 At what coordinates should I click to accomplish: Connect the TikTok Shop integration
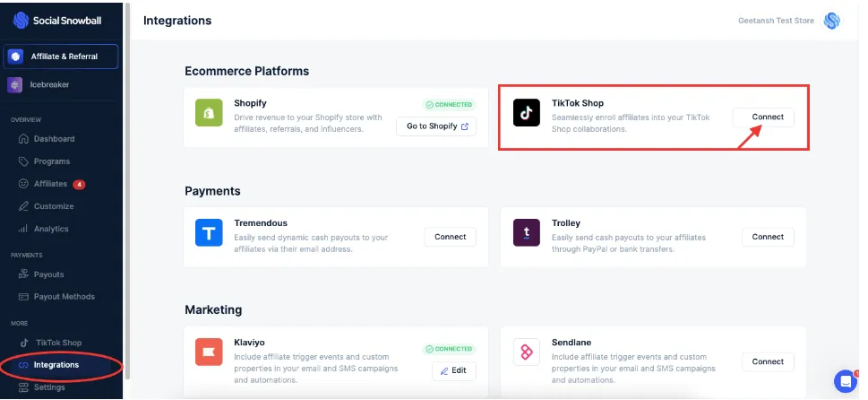[763, 117]
